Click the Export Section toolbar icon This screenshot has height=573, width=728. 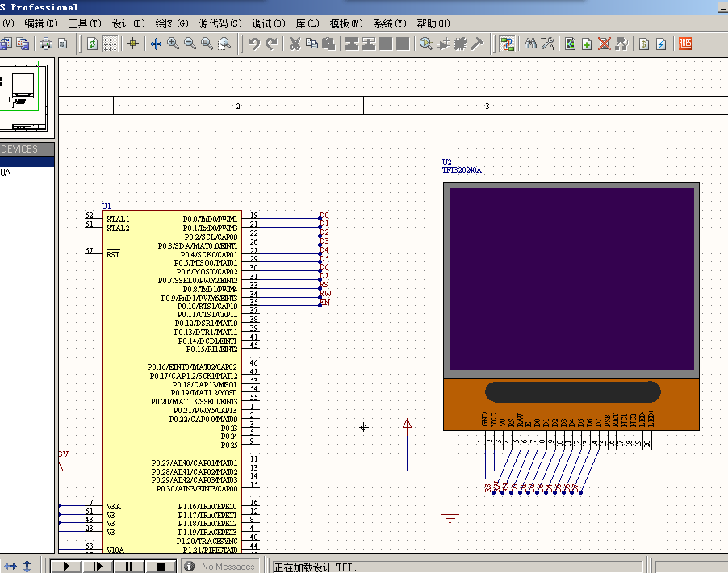23,44
